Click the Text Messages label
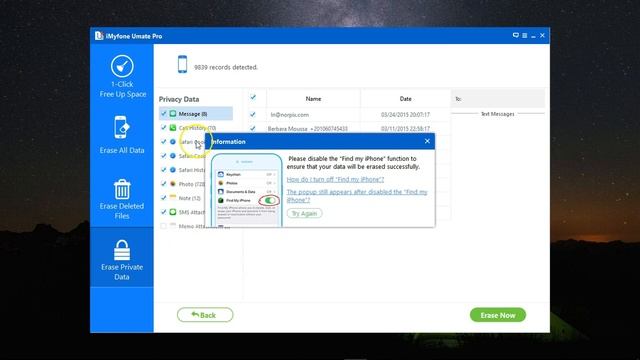The width and height of the screenshot is (640, 360). pyautogui.click(x=498, y=114)
